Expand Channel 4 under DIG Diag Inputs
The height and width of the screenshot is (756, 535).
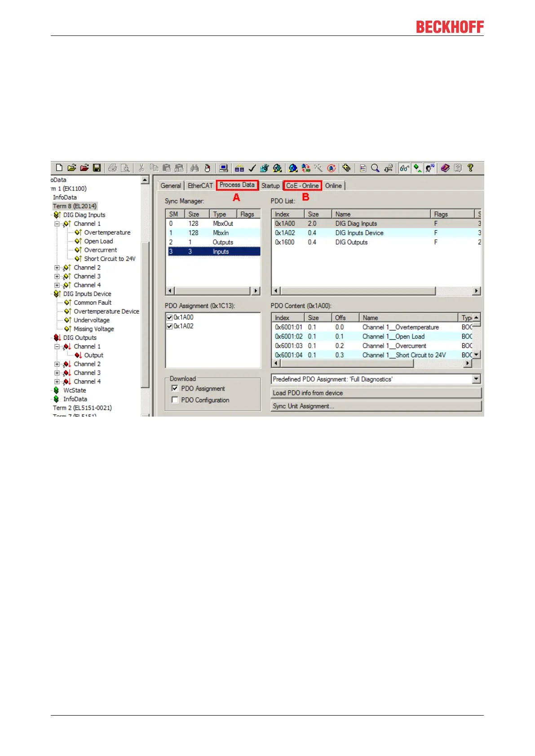pos(57,285)
